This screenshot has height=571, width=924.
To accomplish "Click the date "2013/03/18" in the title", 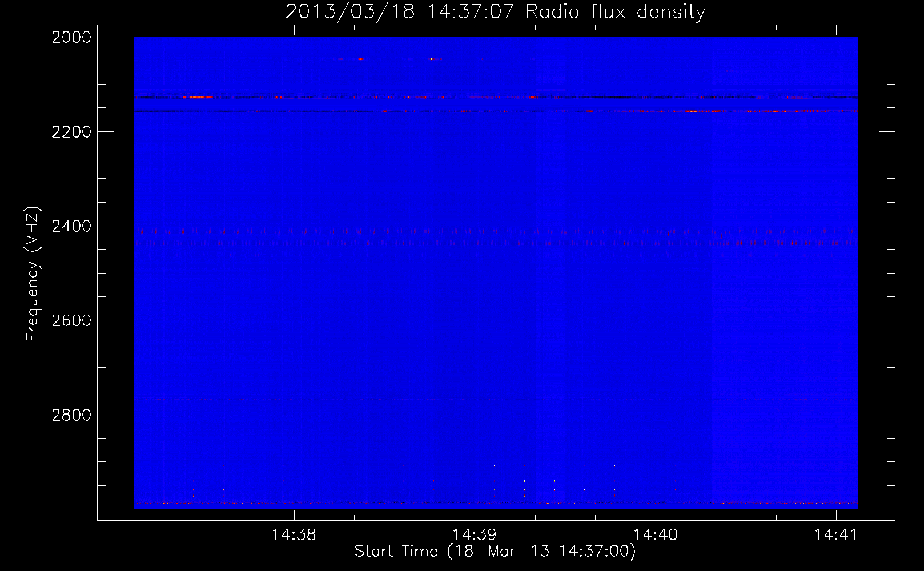I will coord(350,11).
